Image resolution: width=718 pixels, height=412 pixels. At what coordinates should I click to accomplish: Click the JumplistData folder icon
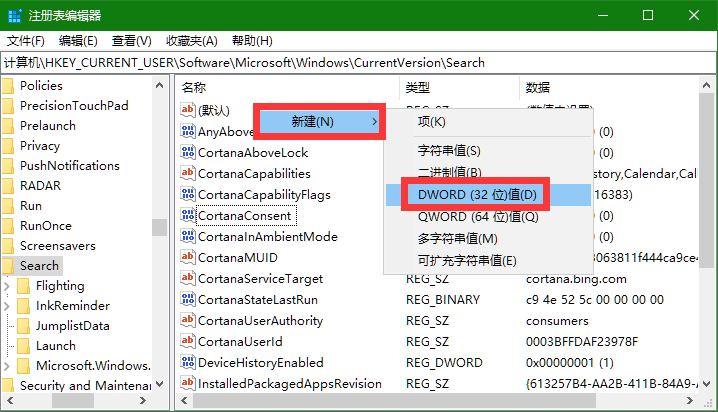23,326
